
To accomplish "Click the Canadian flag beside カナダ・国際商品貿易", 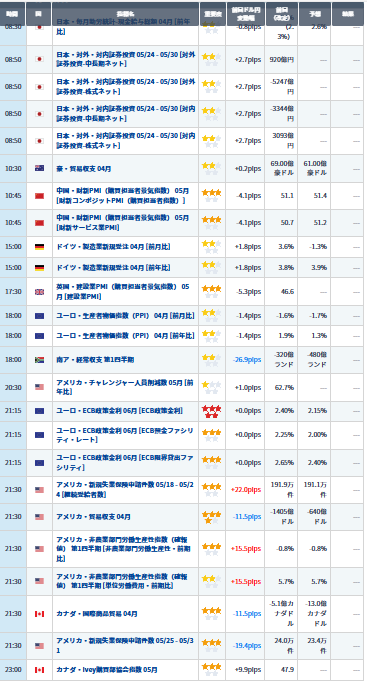I will coord(39,614).
